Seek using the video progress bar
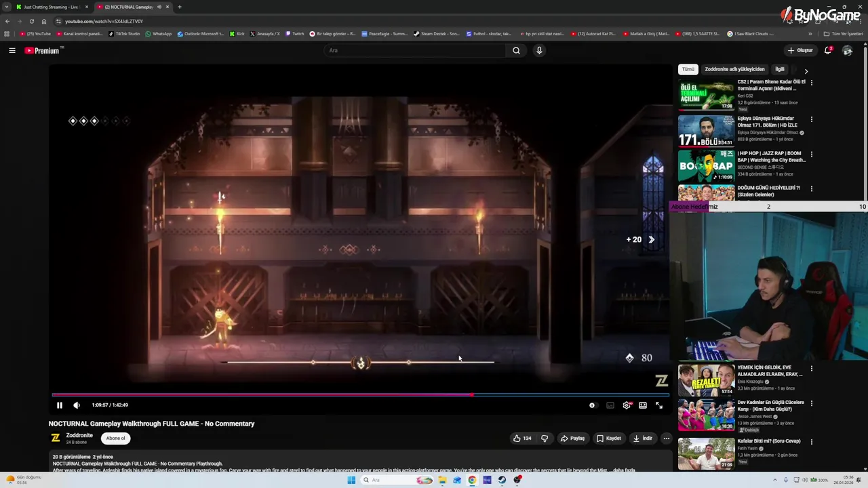Screen dimensions: 868x488 [360, 394]
